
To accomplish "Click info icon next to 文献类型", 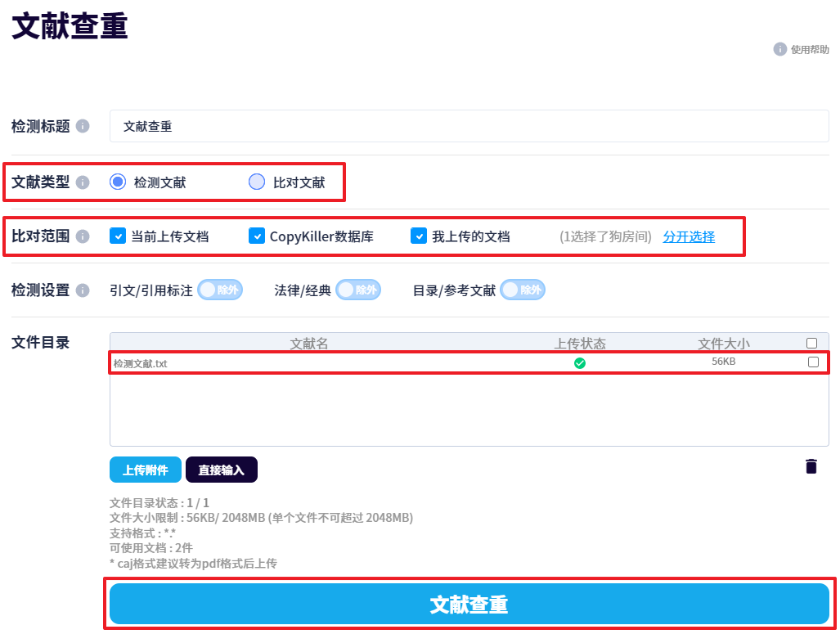I will pos(82,182).
